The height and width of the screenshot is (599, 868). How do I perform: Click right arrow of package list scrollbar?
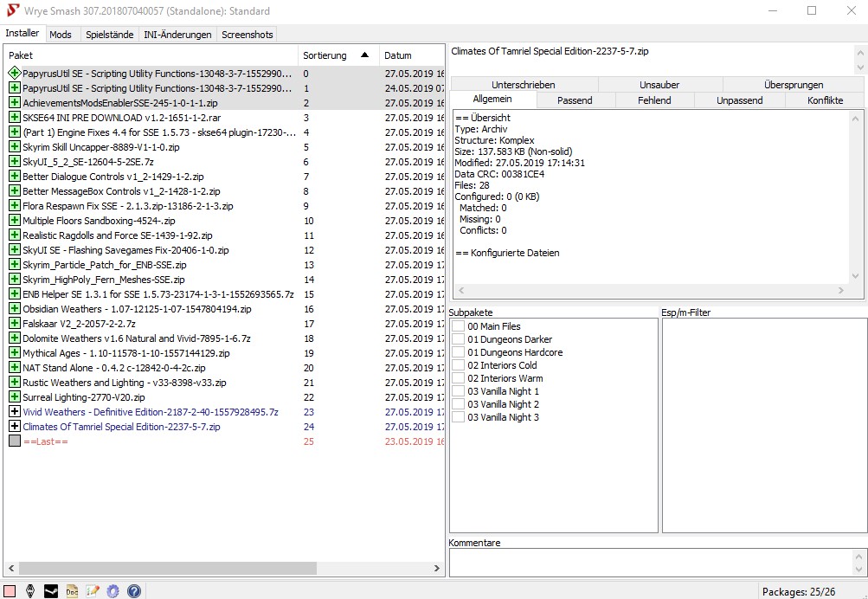(437, 568)
